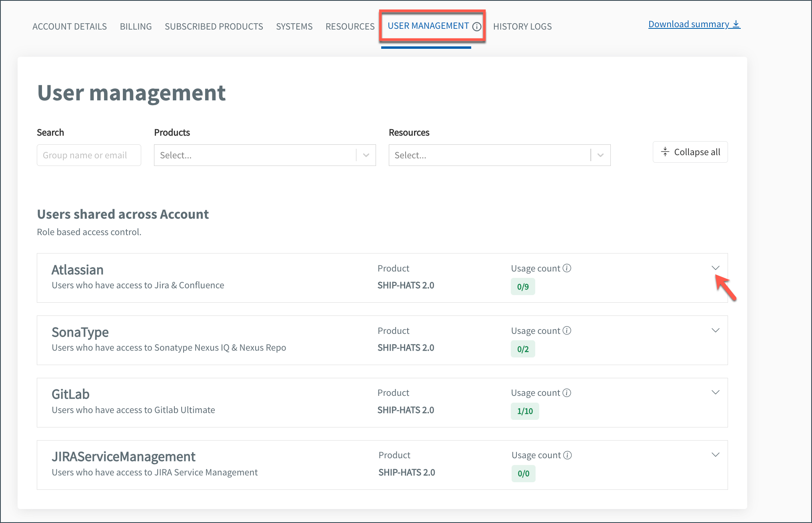This screenshot has width=812, height=523.
Task: Expand the JIRAServiceManagement row chevron
Action: click(716, 455)
